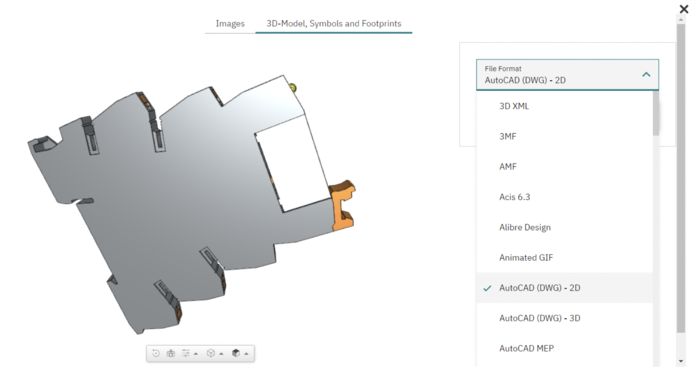Click the orange clip on the 3D model
The height and width of the screenshot is (374, 700).
tap(343, 206)
